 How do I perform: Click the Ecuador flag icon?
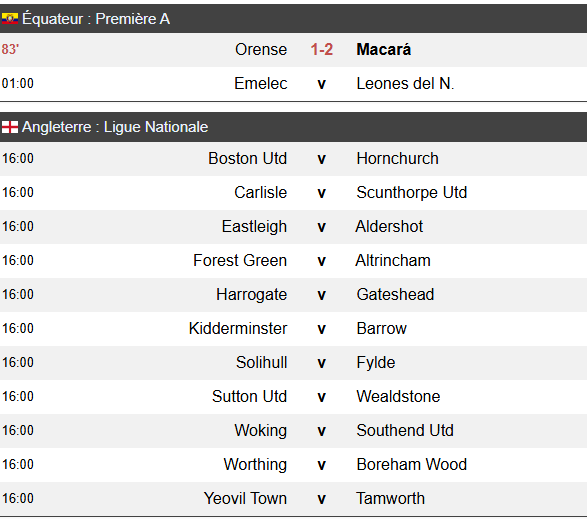(x=10, y=19)
